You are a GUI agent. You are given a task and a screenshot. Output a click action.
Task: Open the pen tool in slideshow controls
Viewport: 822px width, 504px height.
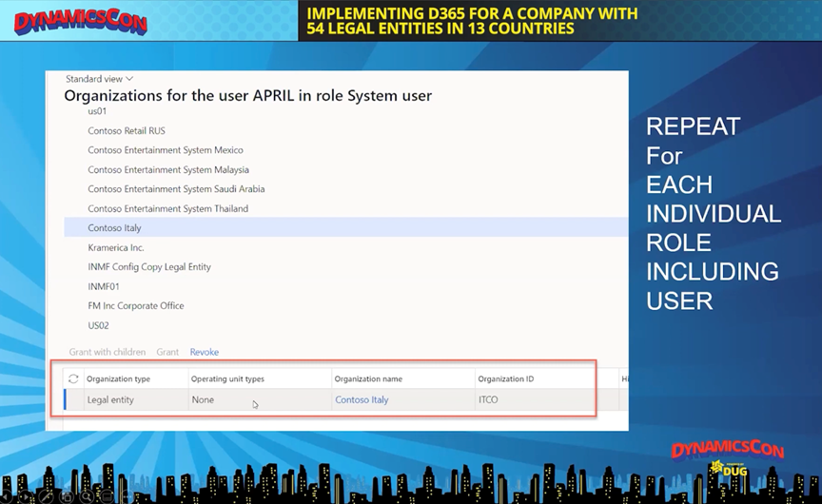point(47,496)
